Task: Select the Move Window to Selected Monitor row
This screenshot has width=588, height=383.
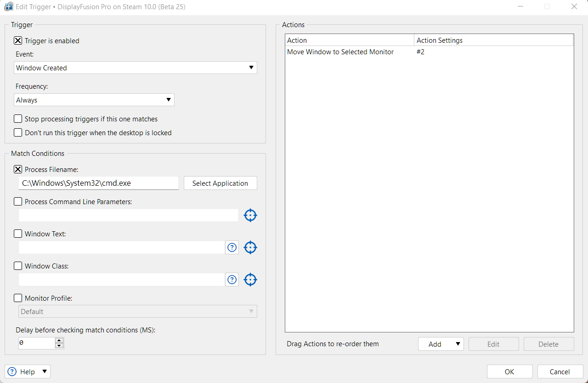Action: (340, 52)
